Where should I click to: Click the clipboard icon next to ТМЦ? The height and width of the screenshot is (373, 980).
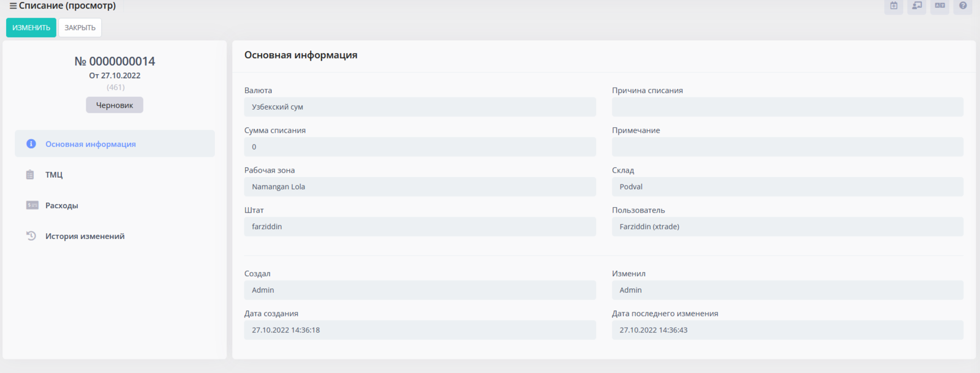(31, 175)
